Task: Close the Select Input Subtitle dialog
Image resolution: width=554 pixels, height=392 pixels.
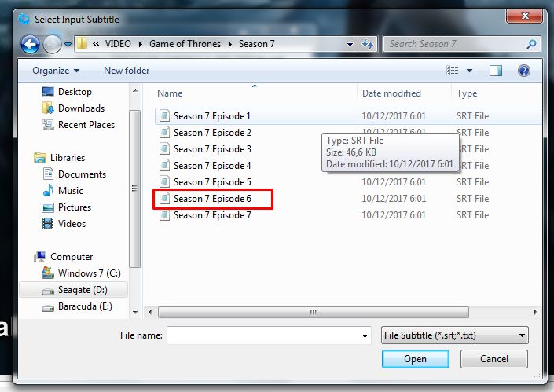Action: (x=525, y=16)
